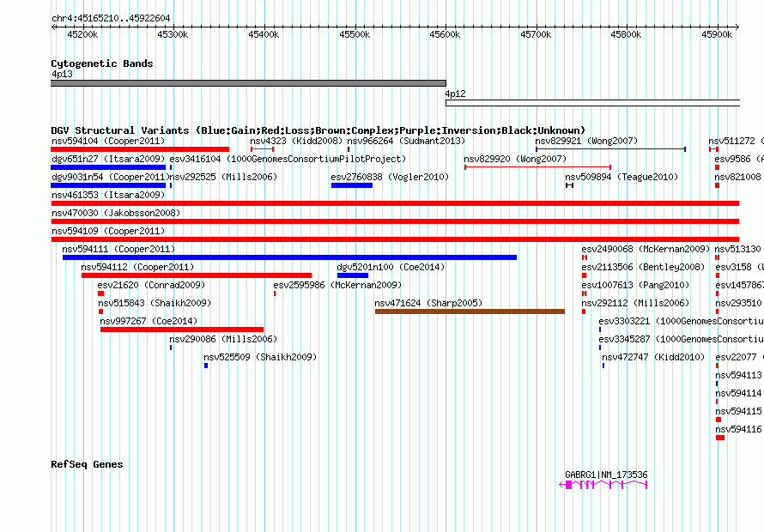Click the nsv594114 label
The image size is (764, 532).
738,393
